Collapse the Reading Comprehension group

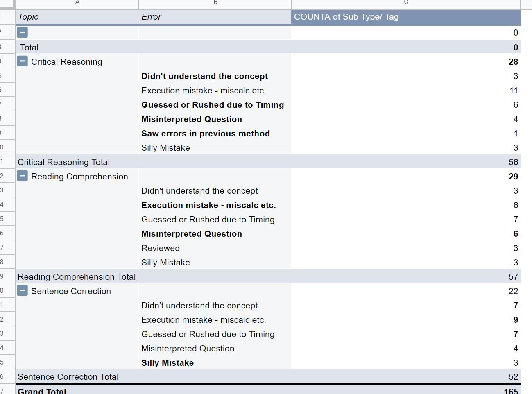23,177
